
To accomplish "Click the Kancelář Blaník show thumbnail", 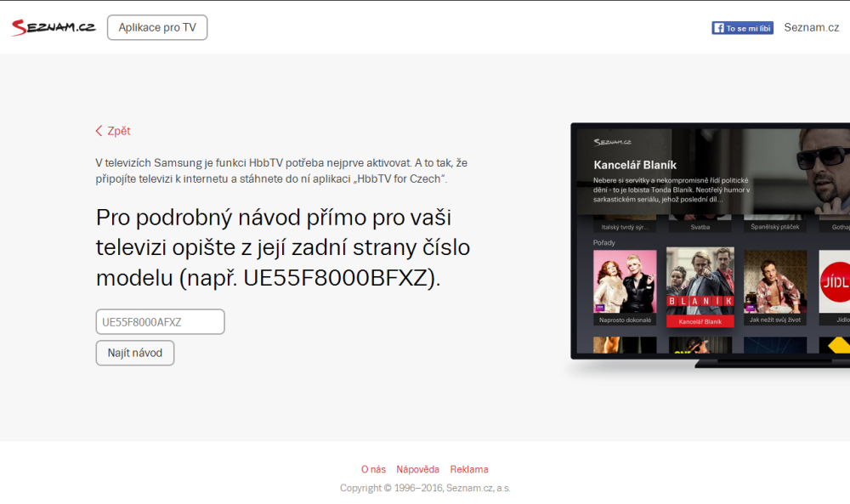I will (700, 287).
